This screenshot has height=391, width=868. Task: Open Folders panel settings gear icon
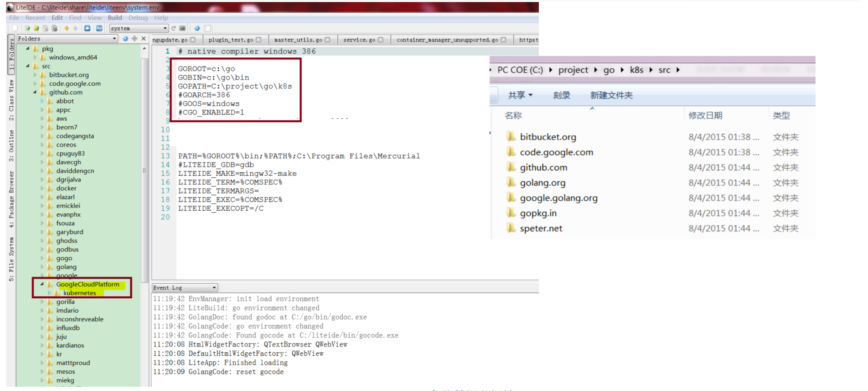[125, 38]
